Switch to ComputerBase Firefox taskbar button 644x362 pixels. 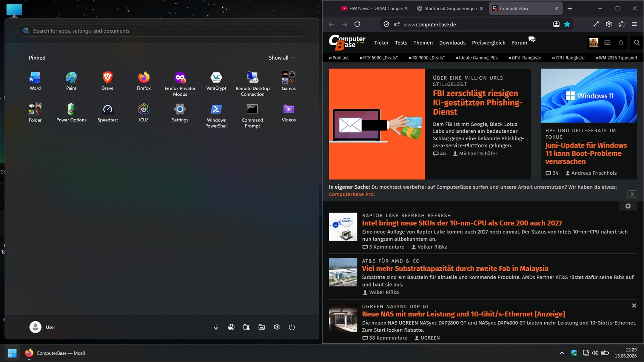[55, 353]
